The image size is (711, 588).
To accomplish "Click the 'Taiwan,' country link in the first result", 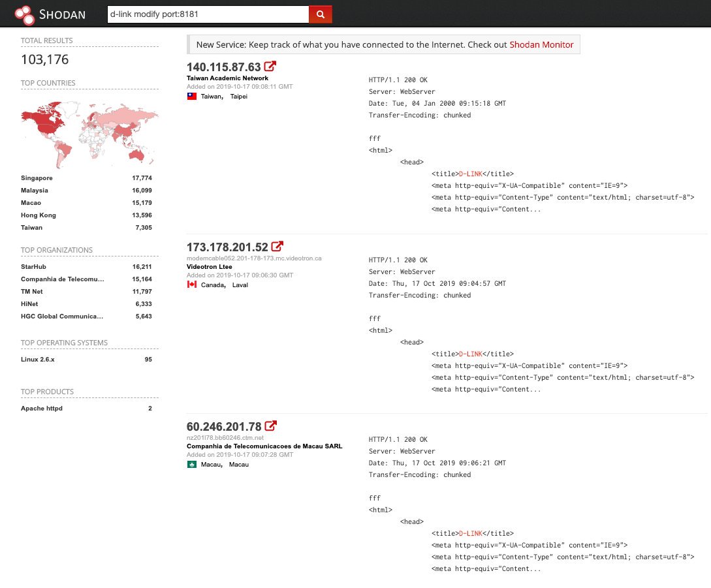I will 212,96.
